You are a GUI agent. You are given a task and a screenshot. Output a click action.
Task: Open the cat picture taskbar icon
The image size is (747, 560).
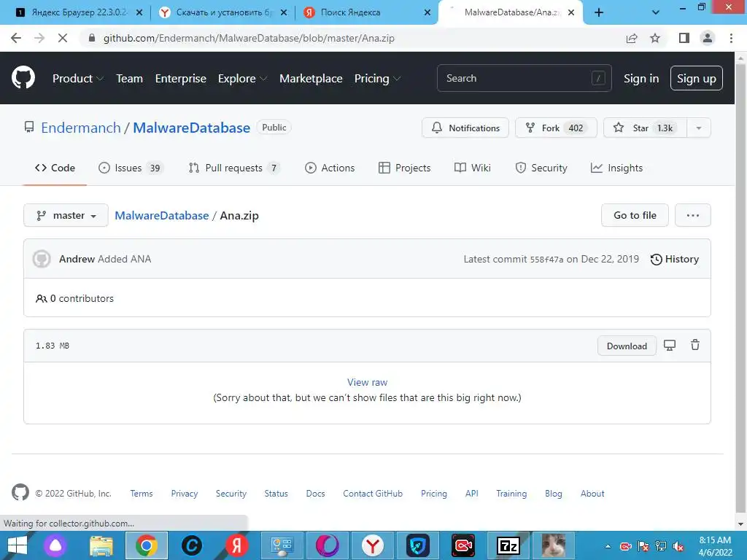click(553, 545)
